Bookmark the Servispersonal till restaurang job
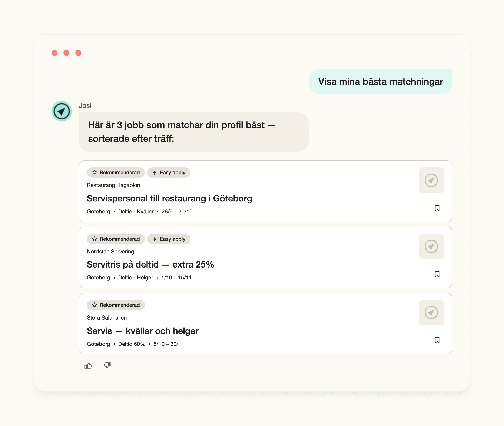 [437, 208]
